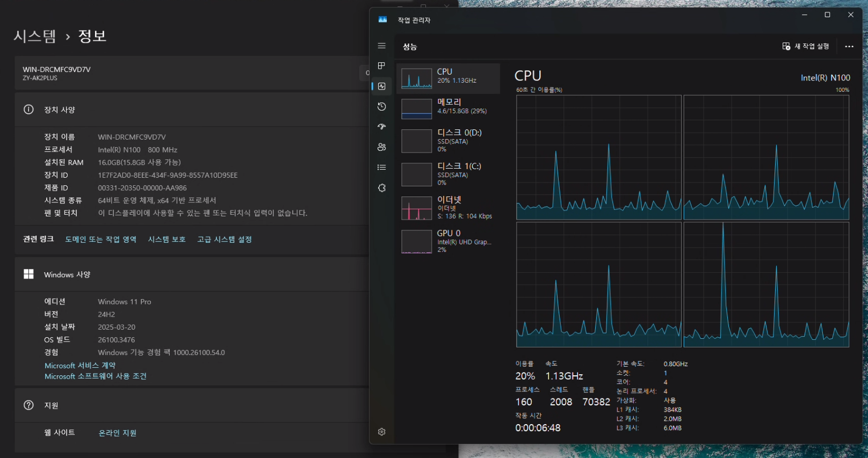Select the 메모리 performance item
This screenshot has height=458, width=868.
point(448,108)
